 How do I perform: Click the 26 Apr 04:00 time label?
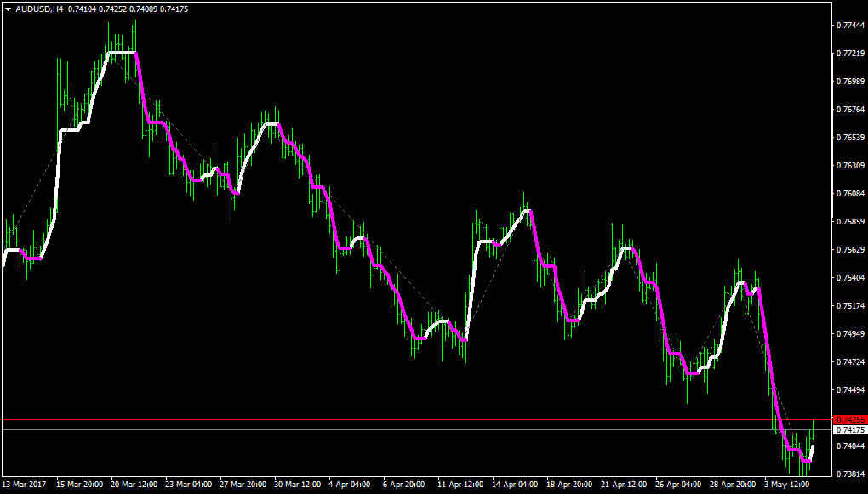point(677,484)
